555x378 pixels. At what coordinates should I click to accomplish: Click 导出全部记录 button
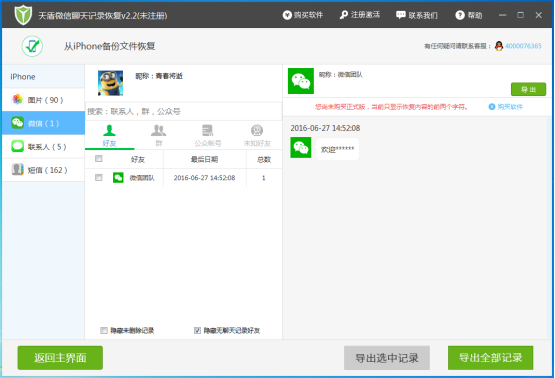click(x=491, y=358)
